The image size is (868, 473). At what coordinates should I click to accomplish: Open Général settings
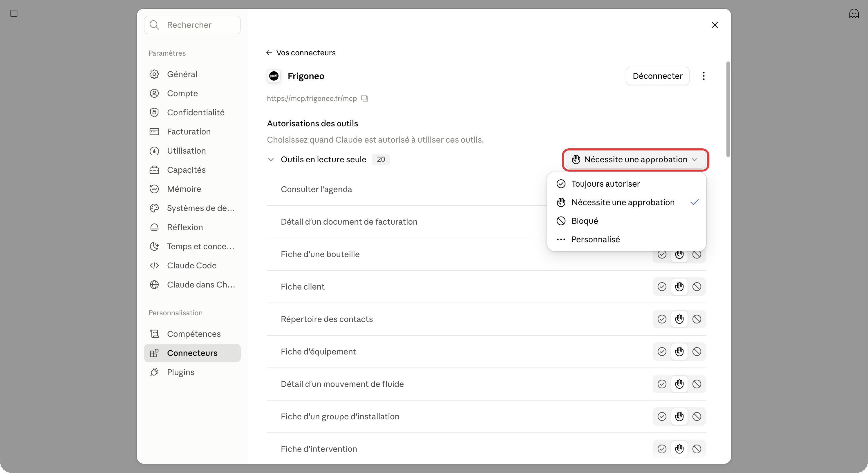click(192, 74)
